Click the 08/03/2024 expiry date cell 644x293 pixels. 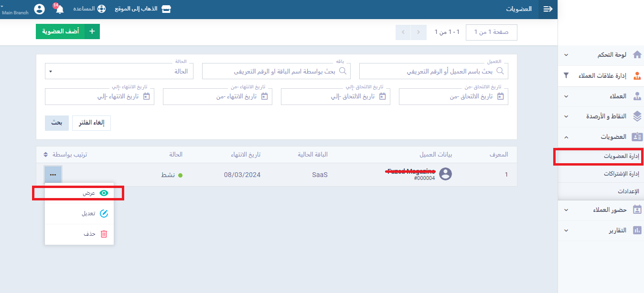[x=242, y=175]
